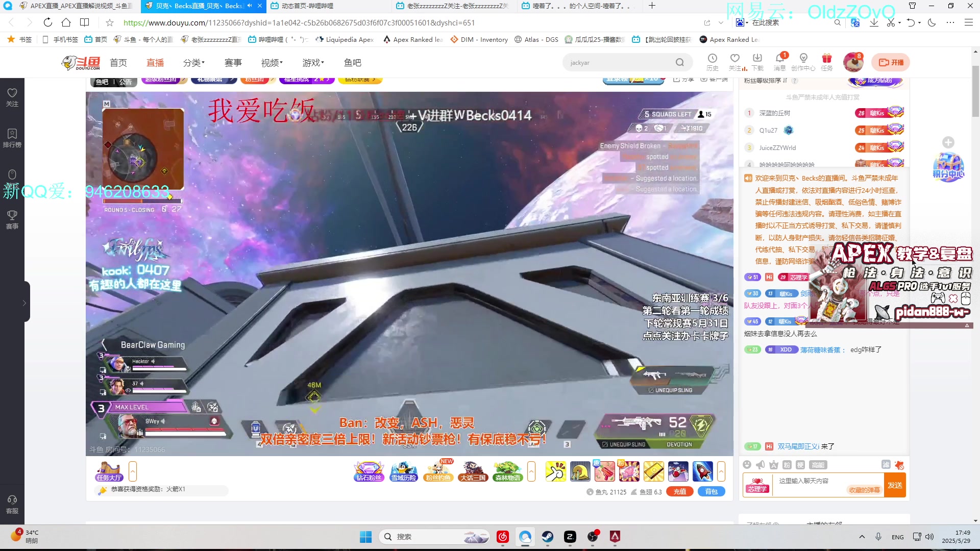Send the rocket gift
The width and height of the screenshot is (980, 551).
[702, 471]
